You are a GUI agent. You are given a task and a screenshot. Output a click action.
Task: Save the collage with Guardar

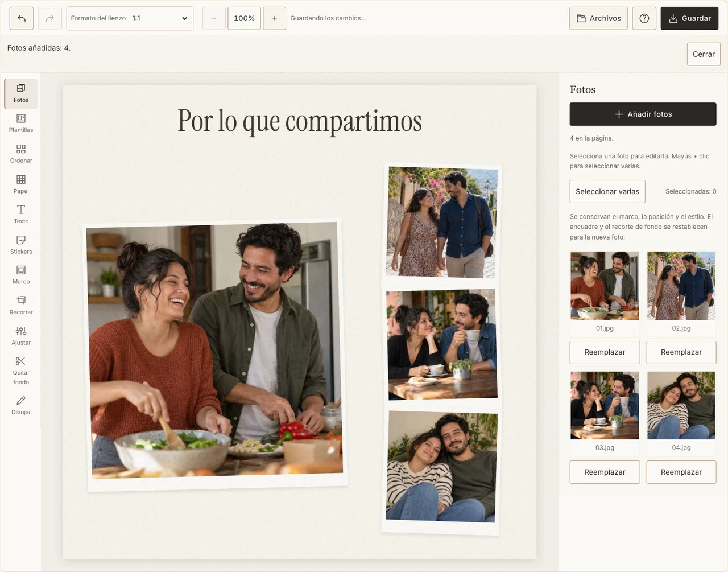[689, 18]
